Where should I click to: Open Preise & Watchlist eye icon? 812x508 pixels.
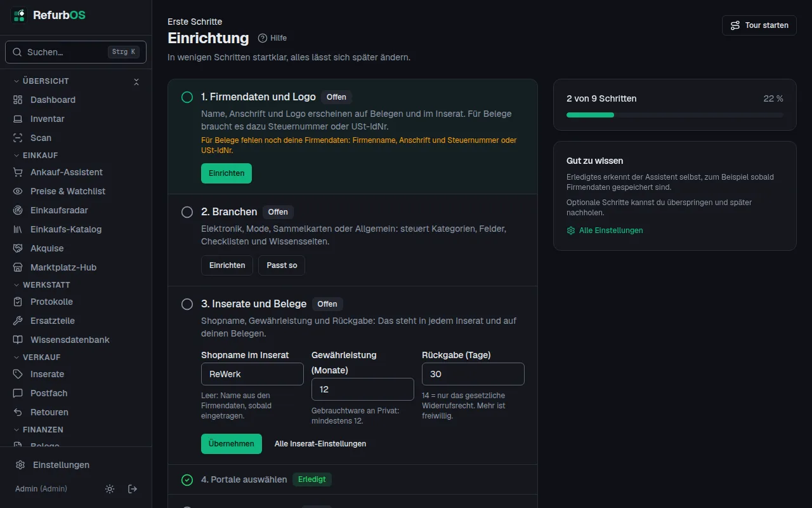point(18,191)
